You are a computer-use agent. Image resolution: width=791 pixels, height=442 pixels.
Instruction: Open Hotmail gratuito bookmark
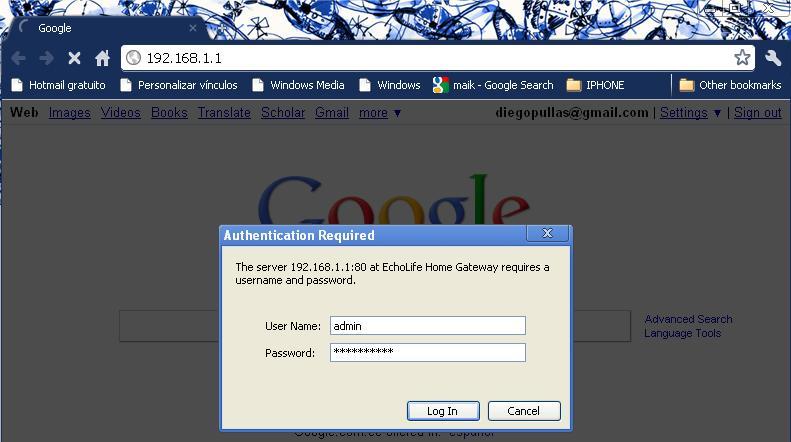[x=59, y=85]
